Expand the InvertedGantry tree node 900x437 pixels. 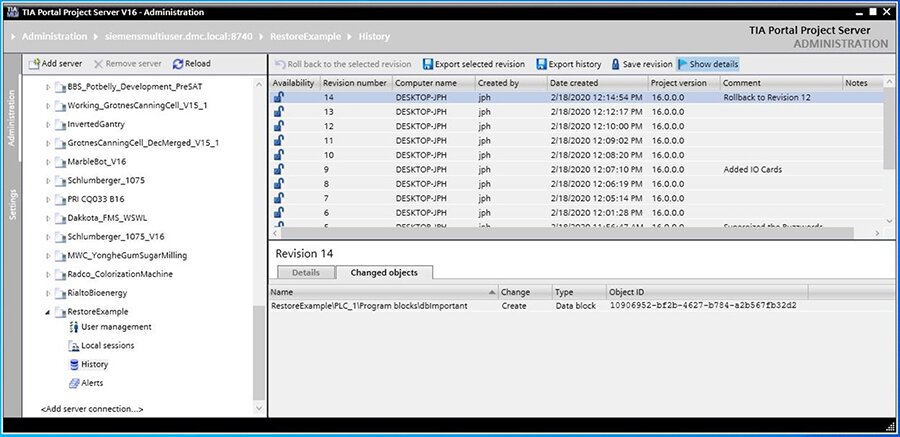[x=48, y=125]
